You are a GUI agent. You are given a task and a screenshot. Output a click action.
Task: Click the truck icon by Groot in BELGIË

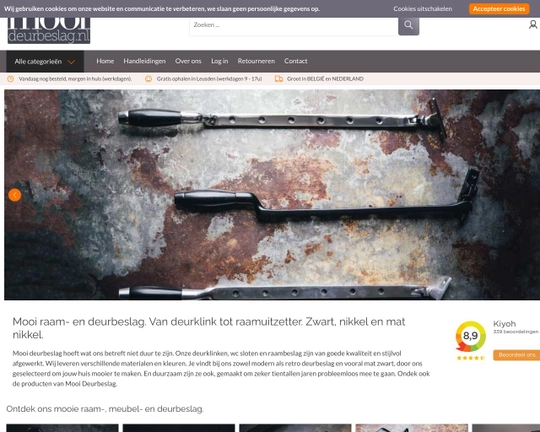pos(279,79)
